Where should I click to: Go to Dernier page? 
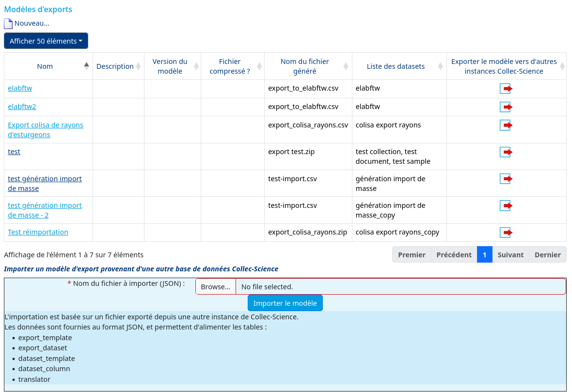(x=548, y=254)
